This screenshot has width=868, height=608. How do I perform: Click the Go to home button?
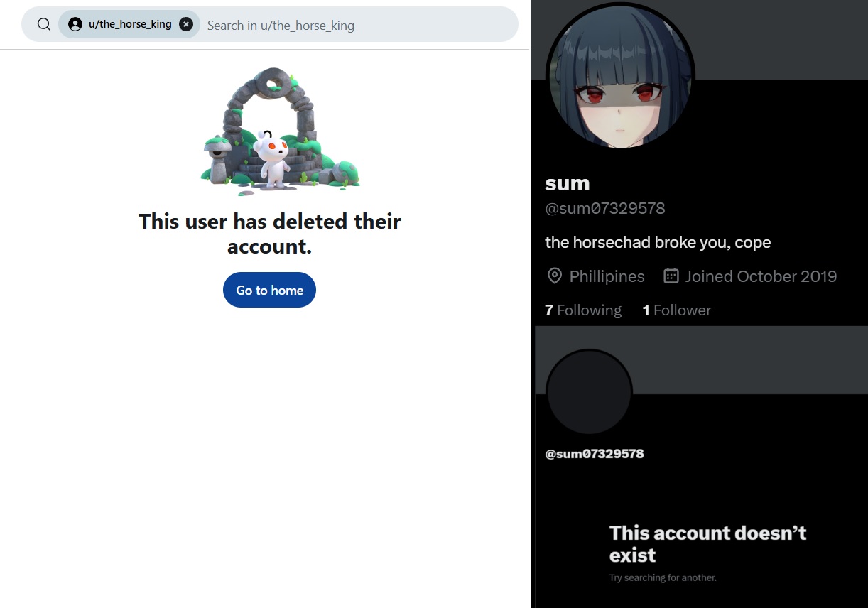point(269,290)
